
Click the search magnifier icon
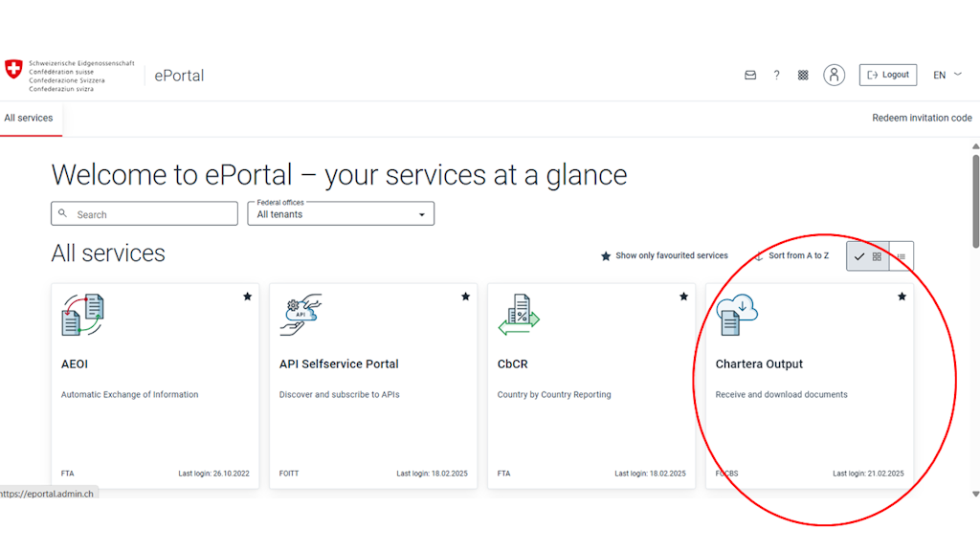[x=63, y=213]
